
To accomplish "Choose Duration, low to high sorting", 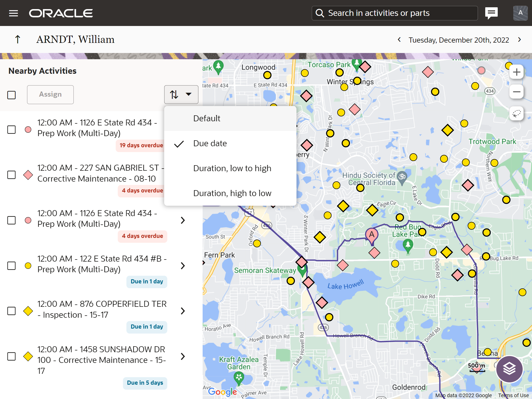I will (232, 168).
